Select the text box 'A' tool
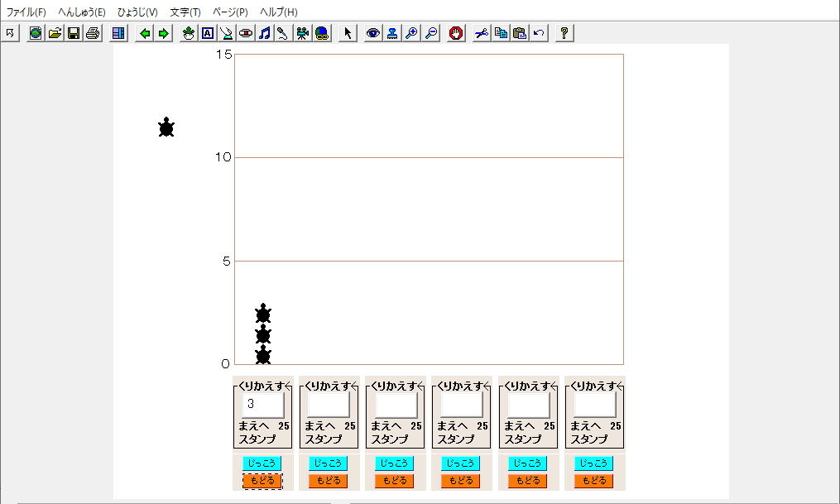Screen dimensions: 840x504 point(208,33)
